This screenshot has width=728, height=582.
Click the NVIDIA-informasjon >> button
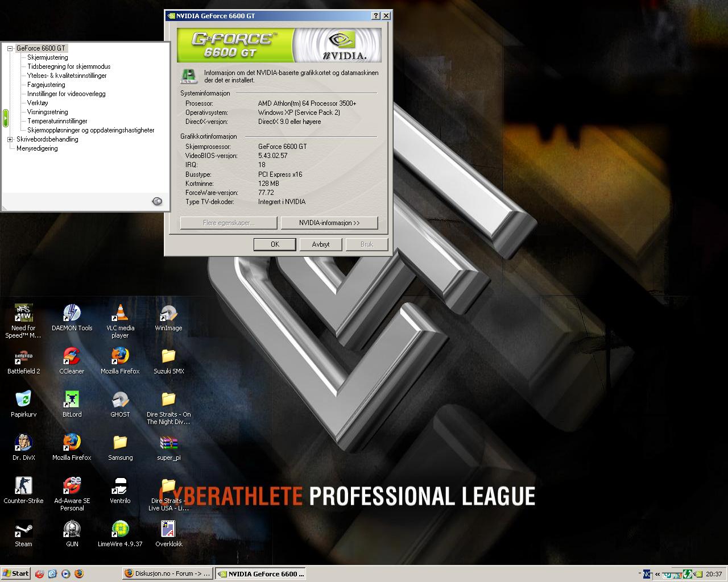(329, 223)
